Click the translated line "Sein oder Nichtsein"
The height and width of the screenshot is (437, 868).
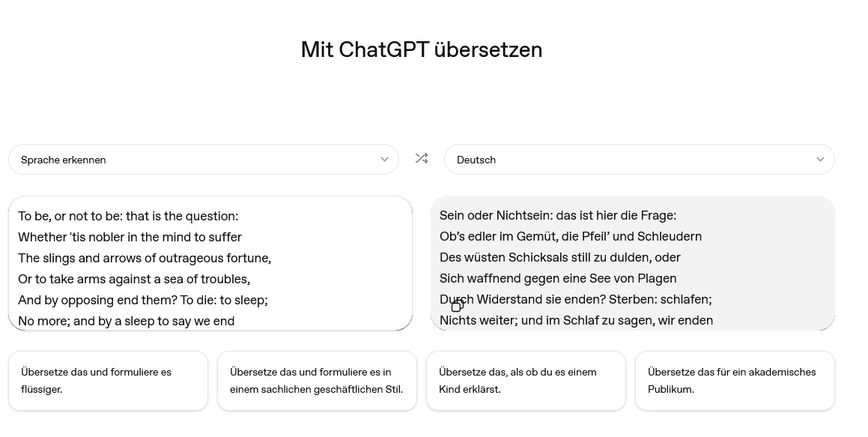click(558, 216)
